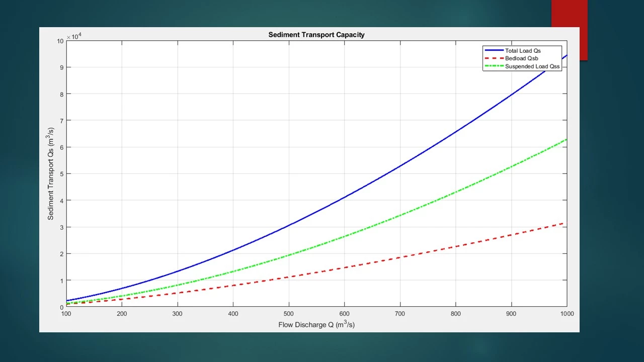
Task: Click the x-axis tick label 1000
Action: [x=567, y=314]
